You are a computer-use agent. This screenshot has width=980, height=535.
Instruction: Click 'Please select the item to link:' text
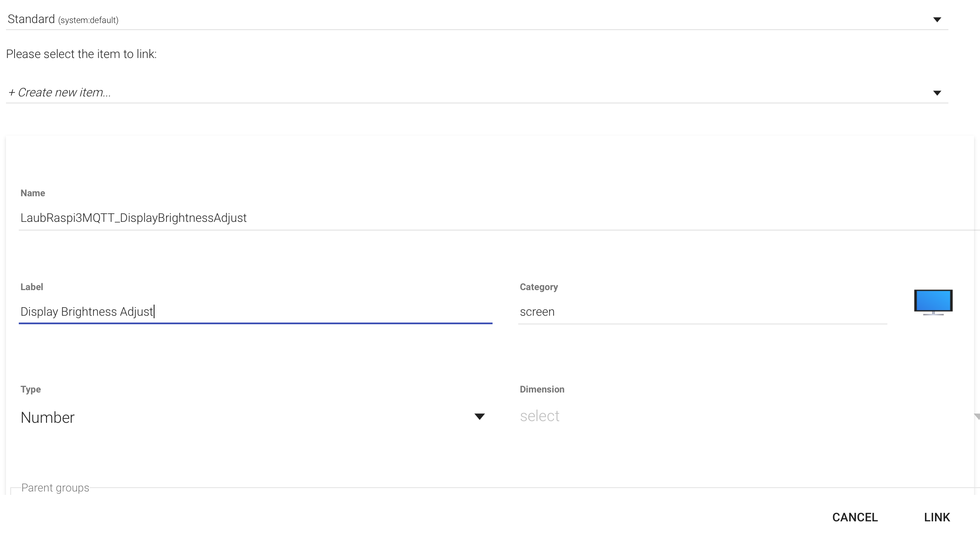point(82,54)
